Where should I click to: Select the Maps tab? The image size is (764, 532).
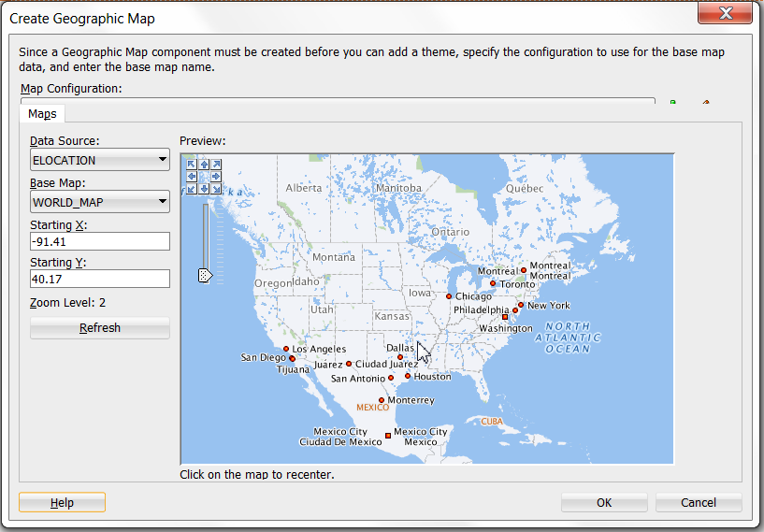point(42,114)
